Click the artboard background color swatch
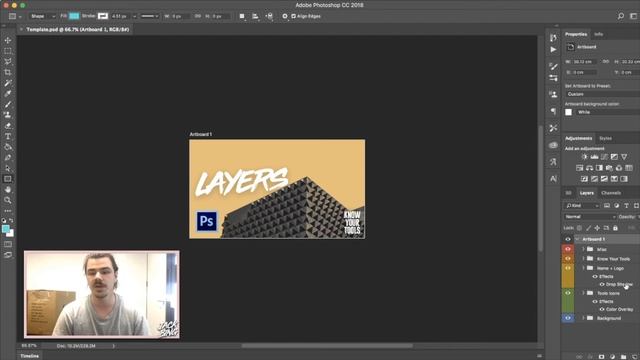Image resolution: width=640 pixels, height=360 pixels. tap(569, 112)
